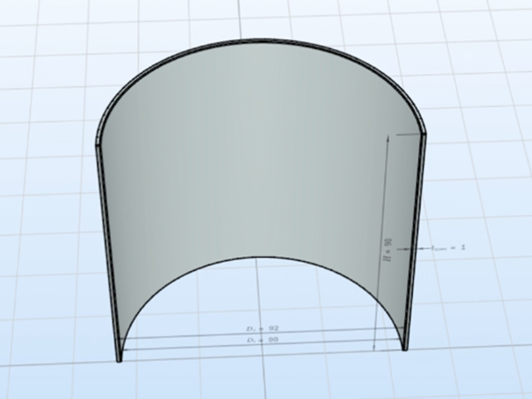The image size is (532, 399).
Task: Click the crown of the lower arc edge
Action: point(263,258)
